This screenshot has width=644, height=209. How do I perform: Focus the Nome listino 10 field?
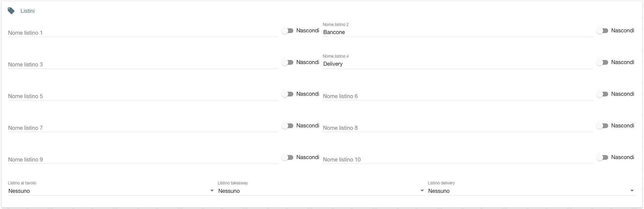pyautogui.click(x=458, y=159)
